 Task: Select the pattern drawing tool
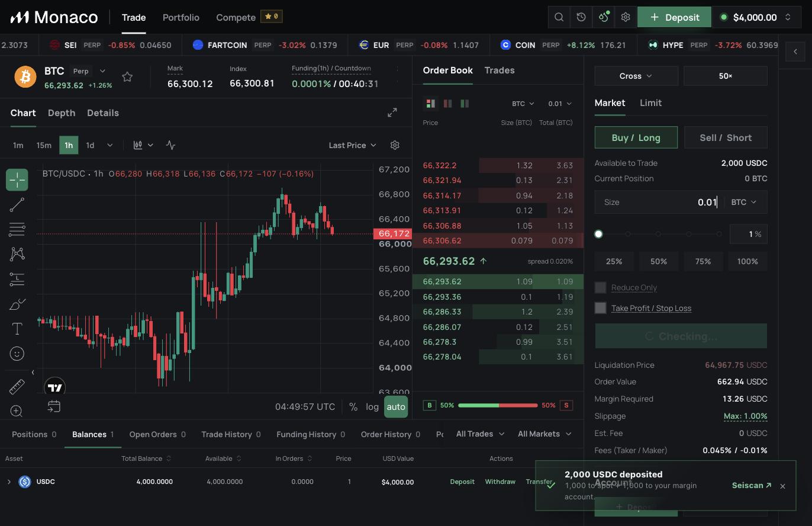(x=17, y=254)
